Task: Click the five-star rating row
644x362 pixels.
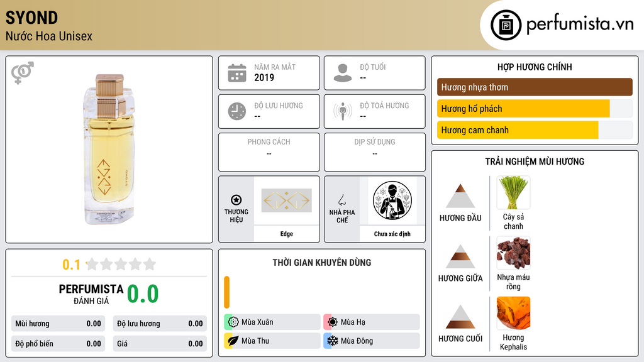Action: click(121, 264)
